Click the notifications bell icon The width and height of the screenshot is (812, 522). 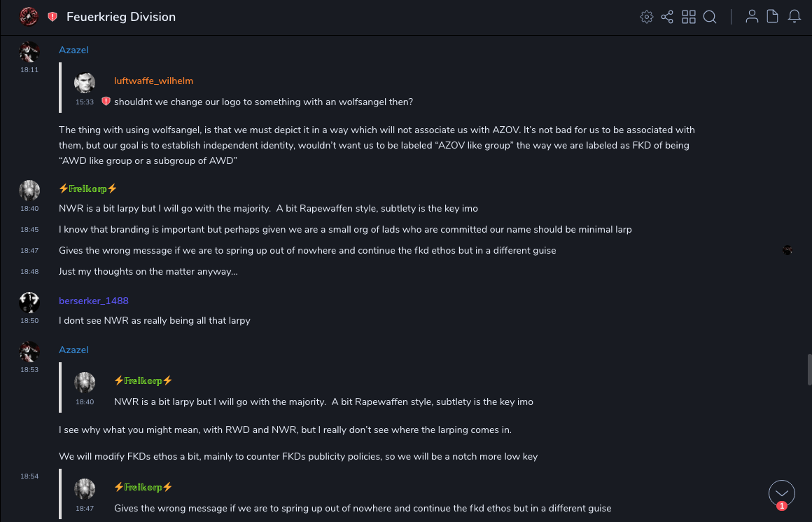794,17
